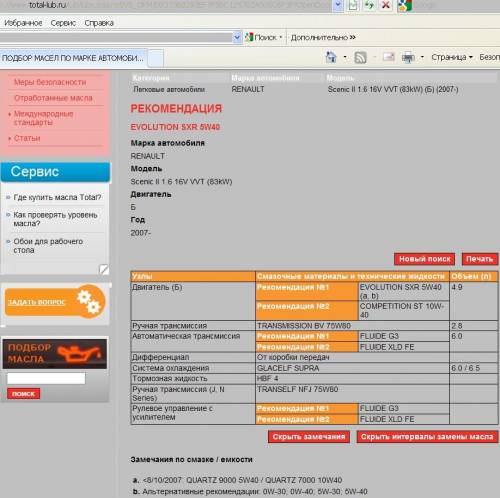The width and height of the screenshot is (500, 498).
Task: Click the Объем (л) column header
Action: 474,276
